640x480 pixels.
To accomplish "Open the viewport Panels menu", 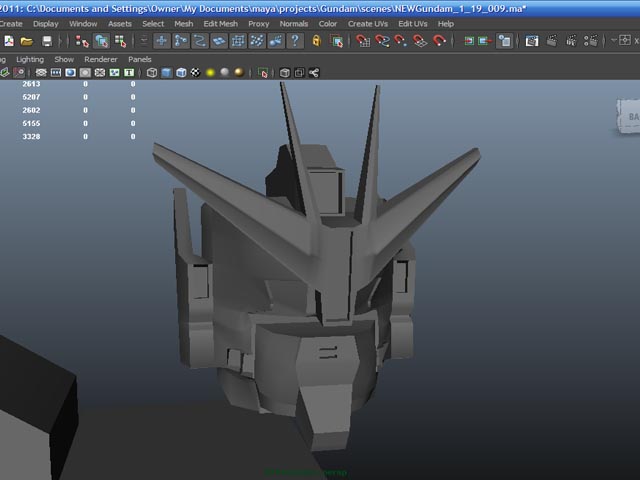I will click(x=140, y=59).
